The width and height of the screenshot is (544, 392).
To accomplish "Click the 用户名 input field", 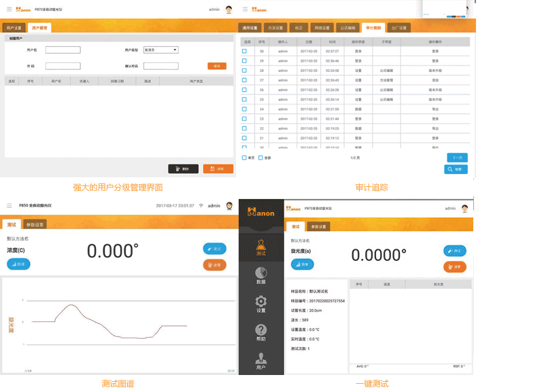I will pos(63,50).
